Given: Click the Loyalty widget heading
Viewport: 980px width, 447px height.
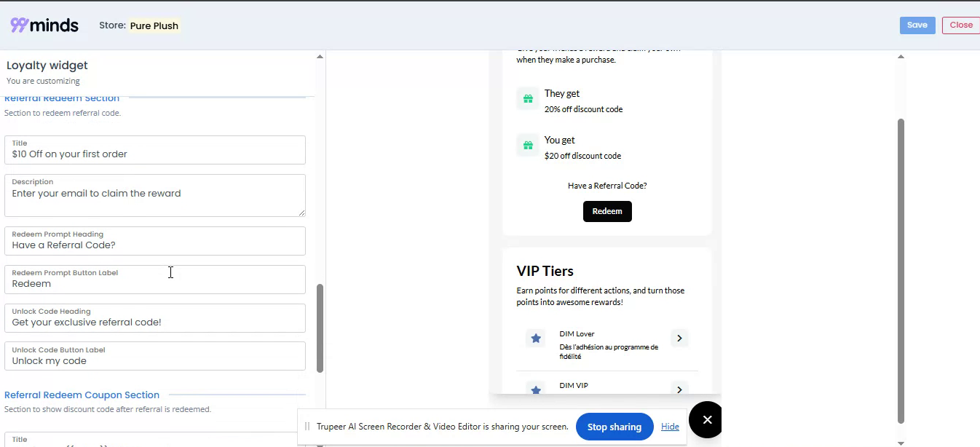Looking at the screenshot, I should (47, 66).
